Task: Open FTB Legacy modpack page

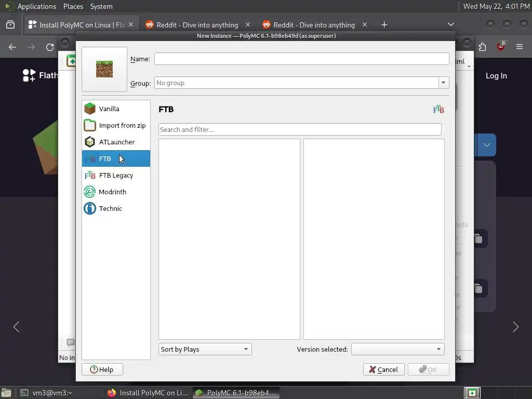Action: (116, 175)
